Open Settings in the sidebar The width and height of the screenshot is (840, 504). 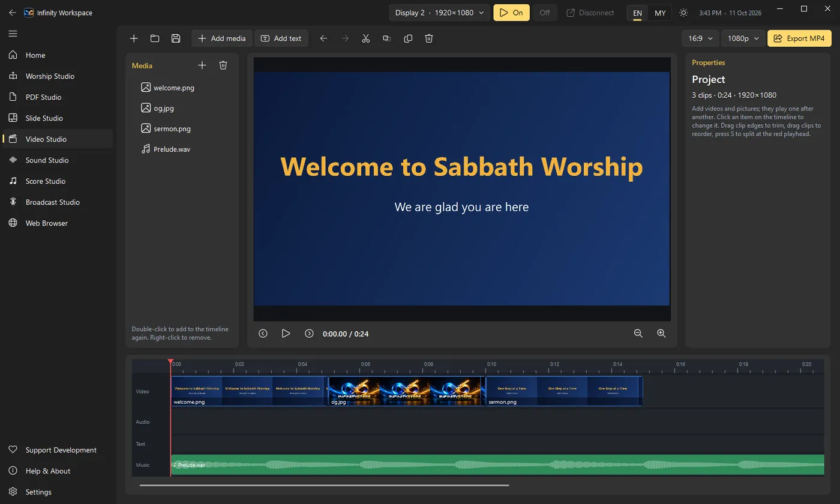(58, 492)
